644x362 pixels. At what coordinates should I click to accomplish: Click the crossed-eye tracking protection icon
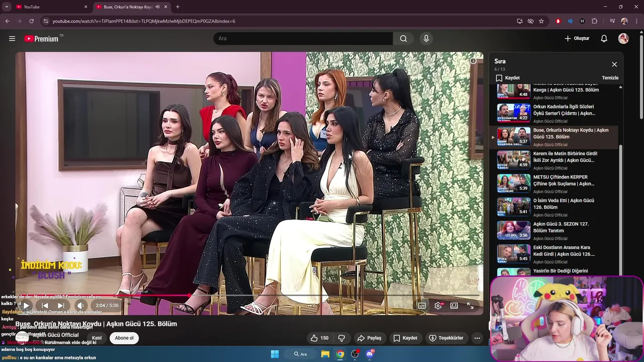pos(530,21)
